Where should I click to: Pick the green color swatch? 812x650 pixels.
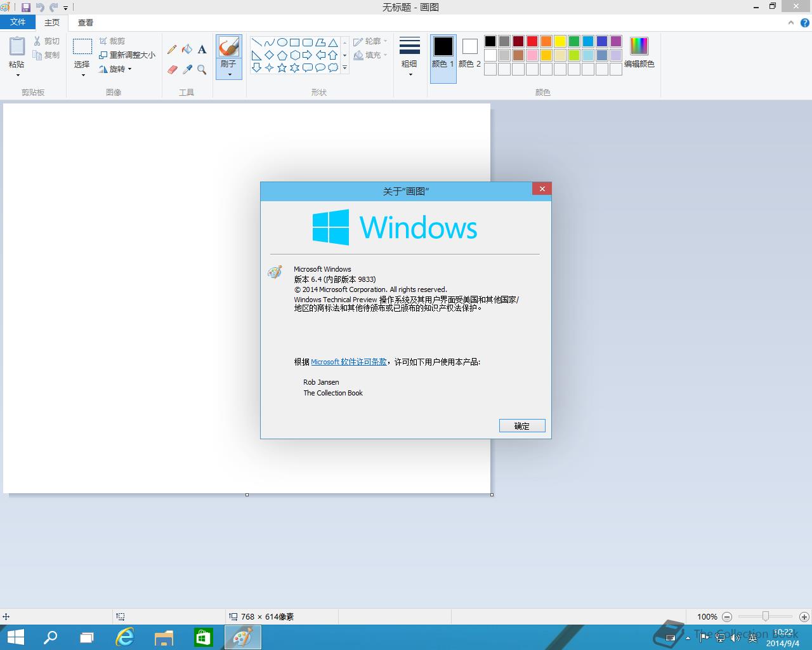[x=574, y=41]
